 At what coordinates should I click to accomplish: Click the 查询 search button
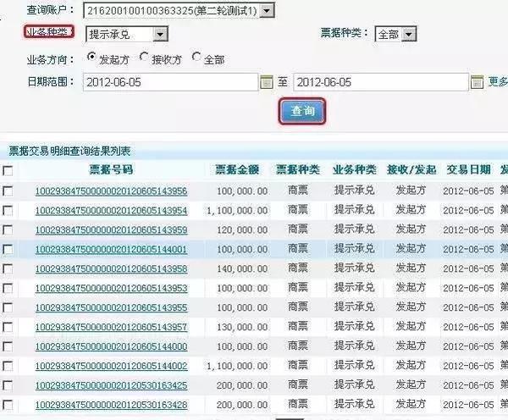[302, 111]
